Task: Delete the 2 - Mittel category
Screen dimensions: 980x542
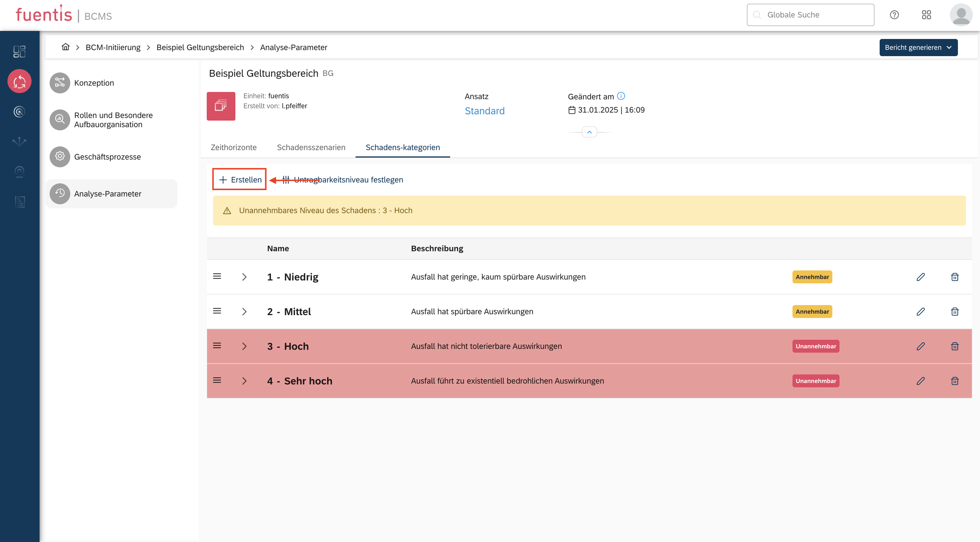Action: (x=954, y=312)
